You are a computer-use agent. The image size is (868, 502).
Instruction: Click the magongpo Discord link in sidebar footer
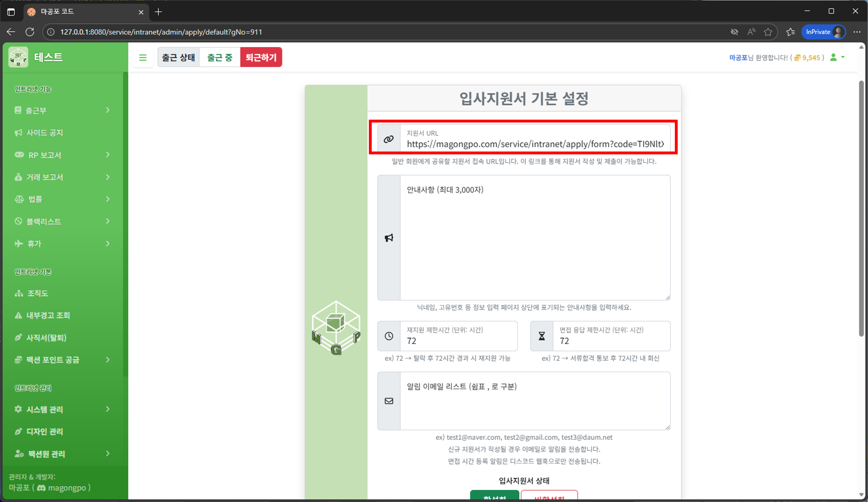tap(68, 488)
